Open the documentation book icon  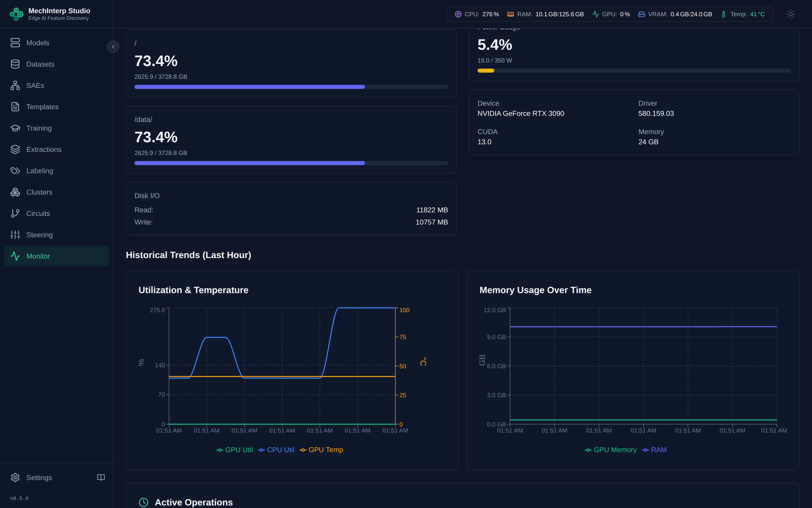101,478
